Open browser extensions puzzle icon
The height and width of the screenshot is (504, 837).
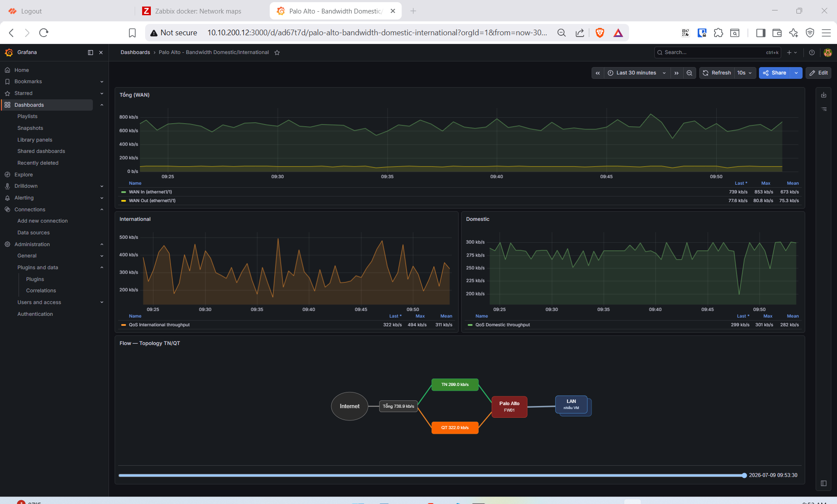click(718, 33)
